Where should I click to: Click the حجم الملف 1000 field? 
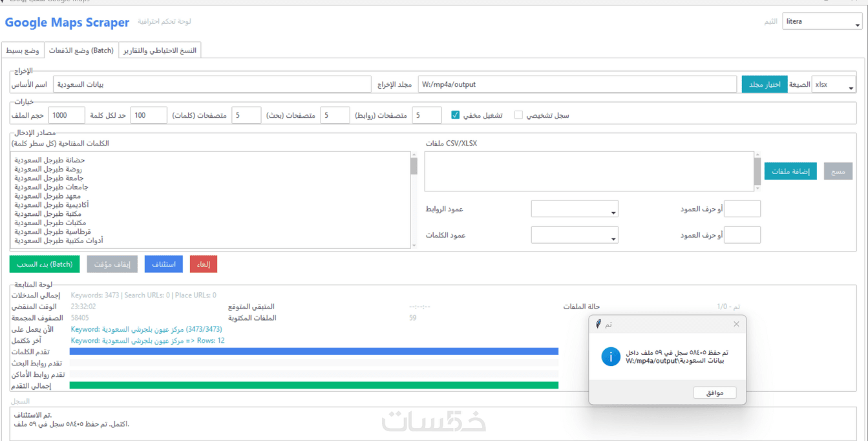click(x=67, y=115)
